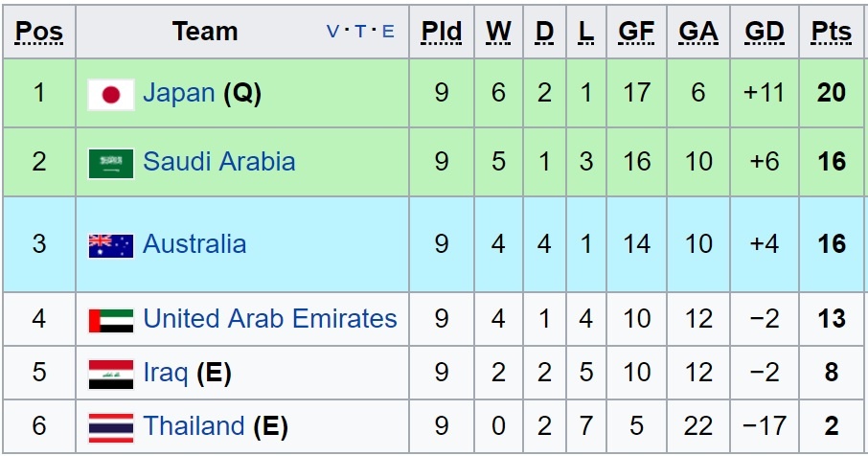Click the E (edit) template link
Image resolution: width=868 pixels, height=456 pixels.
388,32
